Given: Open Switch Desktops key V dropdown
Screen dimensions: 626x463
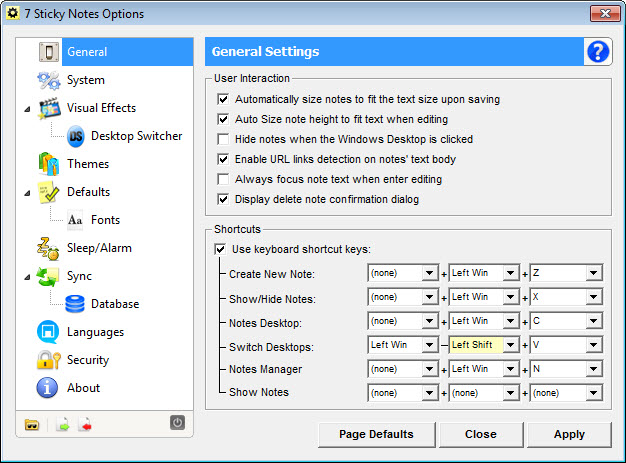Looking at the screenshot, I should 593,345.
